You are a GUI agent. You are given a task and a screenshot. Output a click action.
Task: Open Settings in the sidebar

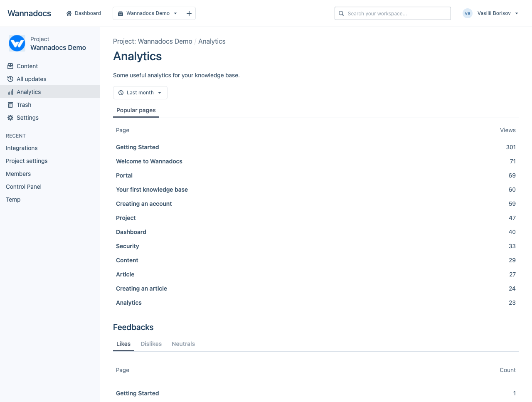(x=50, y=118)
